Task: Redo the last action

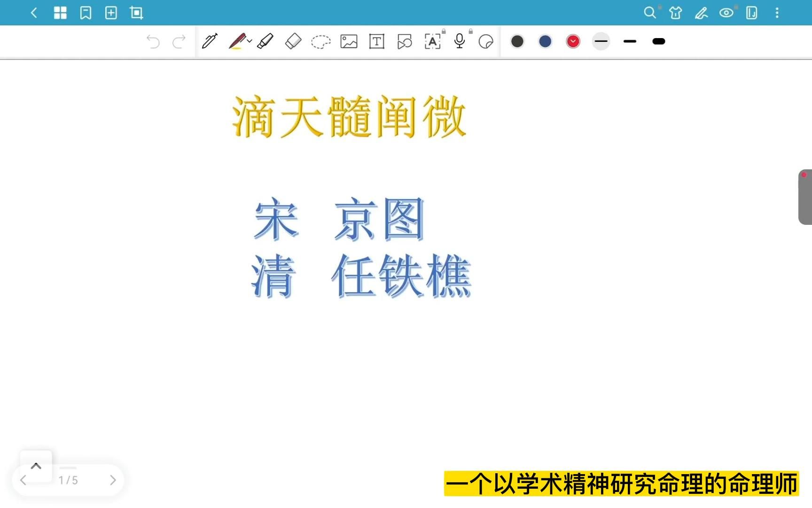Action: (x=179, y=42)
